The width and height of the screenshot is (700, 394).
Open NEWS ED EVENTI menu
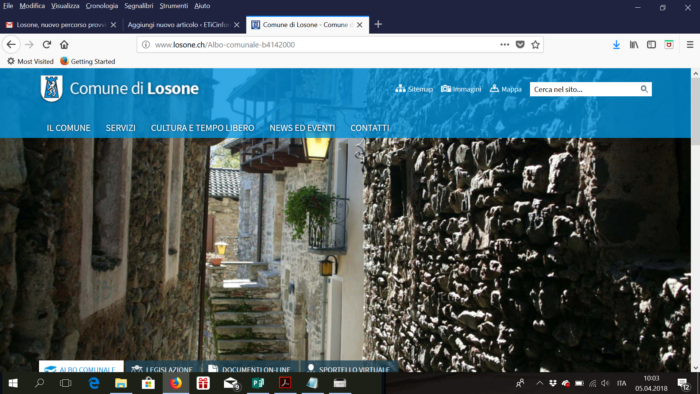coord(302,128)
